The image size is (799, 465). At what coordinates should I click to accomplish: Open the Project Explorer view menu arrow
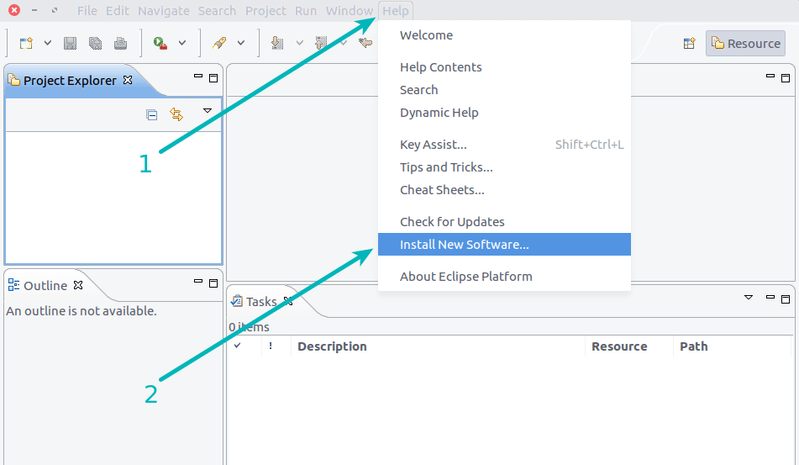pyautogui.click(x=207, y=111)
